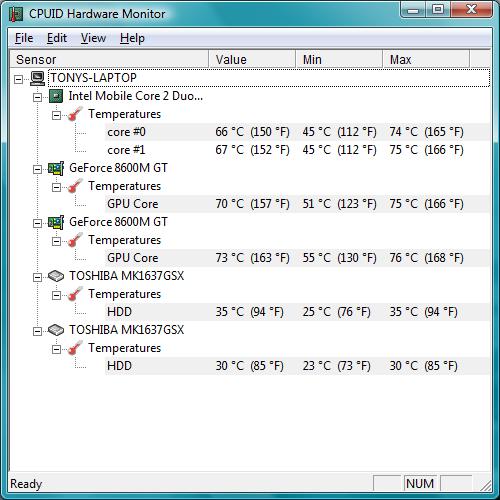The width and height of the screenshot is (500, 500).
Task: Click the Max column header
Action: pyautogui.click(x=426, y=59)
